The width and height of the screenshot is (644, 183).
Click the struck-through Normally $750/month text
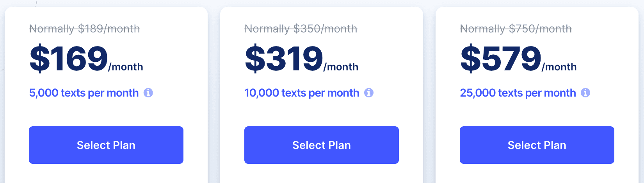coord(516,29)
